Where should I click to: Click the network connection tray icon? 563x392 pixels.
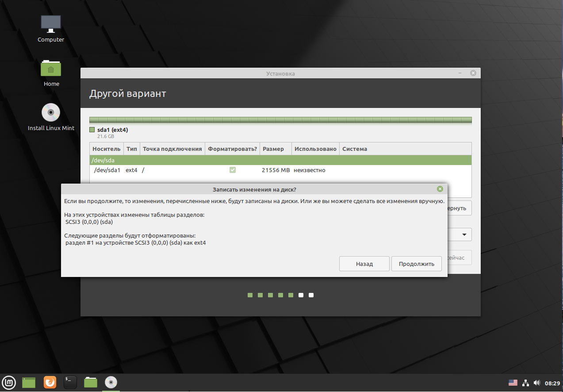525,383
